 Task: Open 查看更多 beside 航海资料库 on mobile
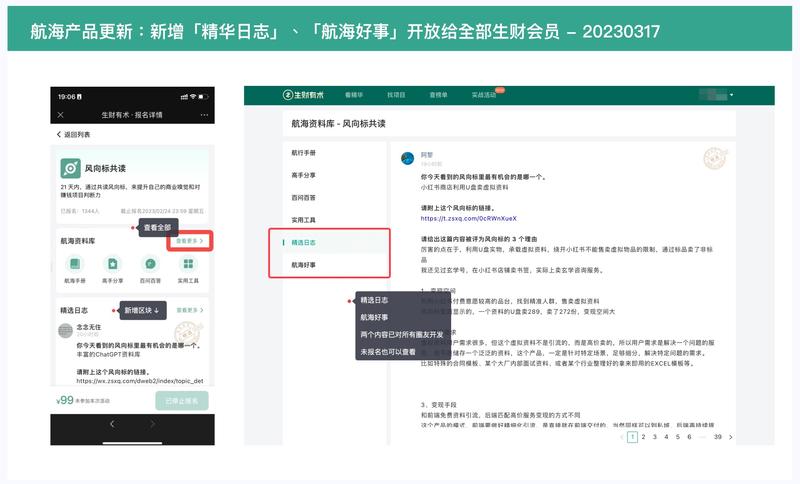click(x=190, y=241)
